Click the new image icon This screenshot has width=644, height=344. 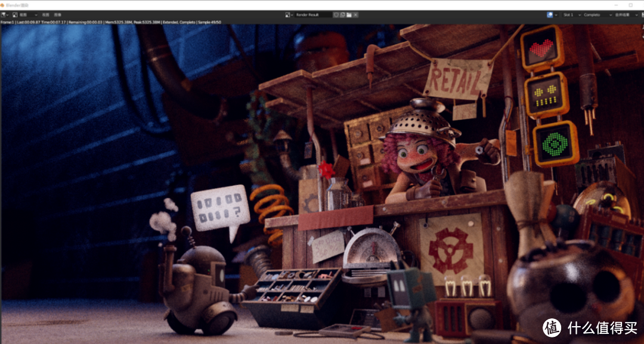[342, 15]
